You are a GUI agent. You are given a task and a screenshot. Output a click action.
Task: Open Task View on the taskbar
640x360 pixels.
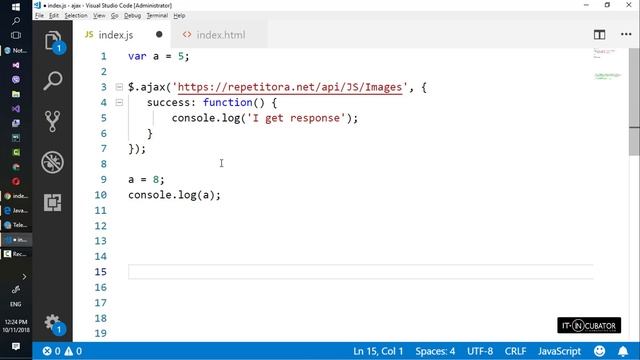click(16, 36)
